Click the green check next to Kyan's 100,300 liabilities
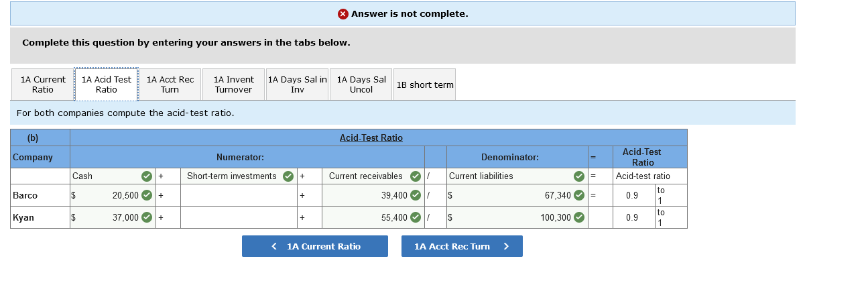Screen dimensions: 868x281 pyautogui.click(x=579, y=217)
